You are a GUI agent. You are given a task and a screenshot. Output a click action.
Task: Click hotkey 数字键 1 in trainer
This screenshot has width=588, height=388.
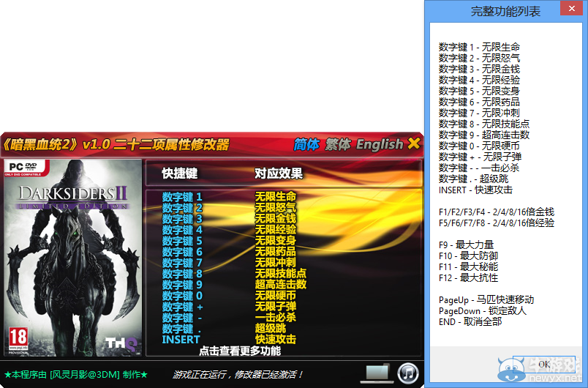click(x=182, y=196)
